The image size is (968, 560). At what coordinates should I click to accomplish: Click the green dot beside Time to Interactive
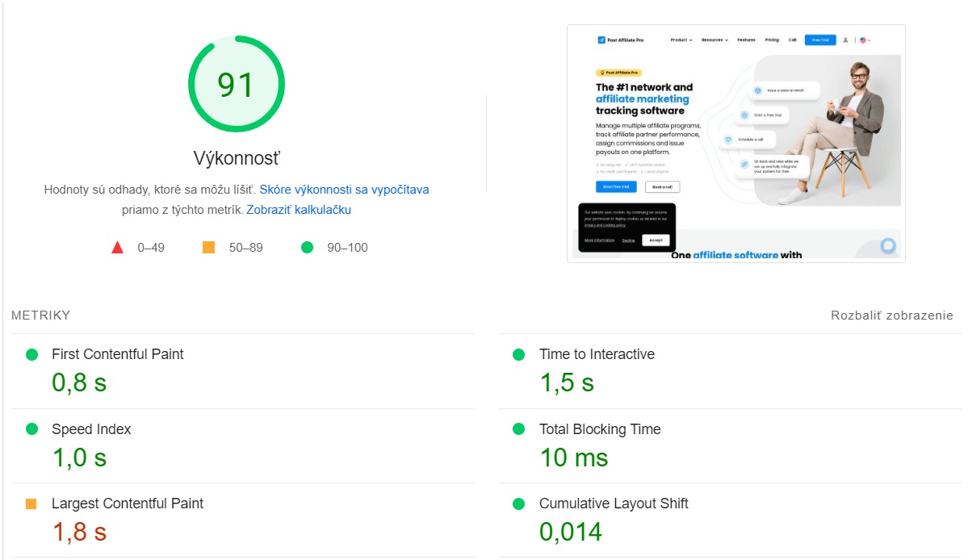518,354
